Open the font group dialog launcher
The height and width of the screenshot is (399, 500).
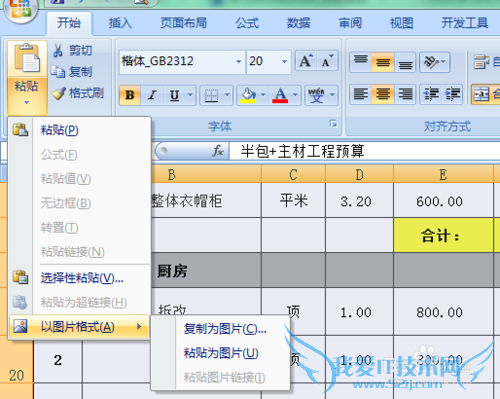(333, 124)
